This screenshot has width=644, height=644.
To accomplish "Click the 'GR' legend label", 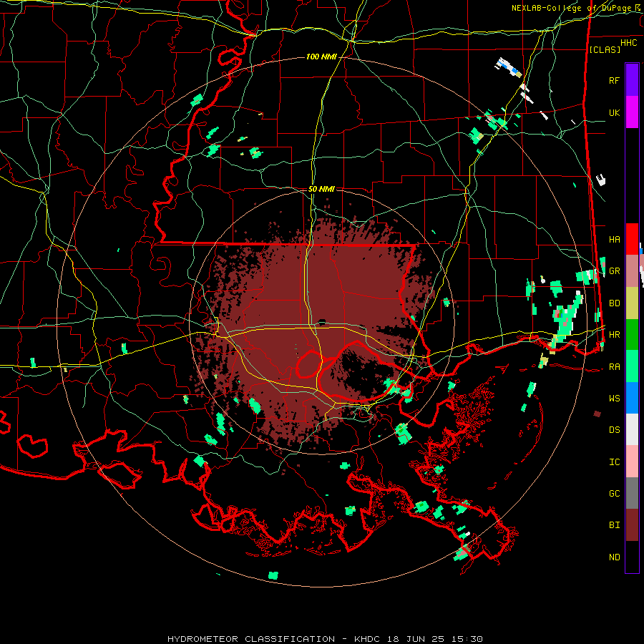I will [x=614, y=271].
